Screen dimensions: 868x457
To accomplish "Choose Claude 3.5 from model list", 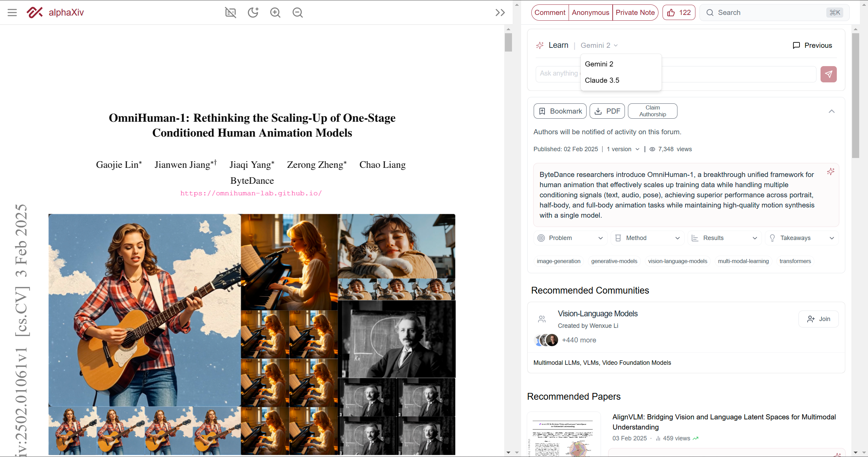I will (x=621, y=80).
